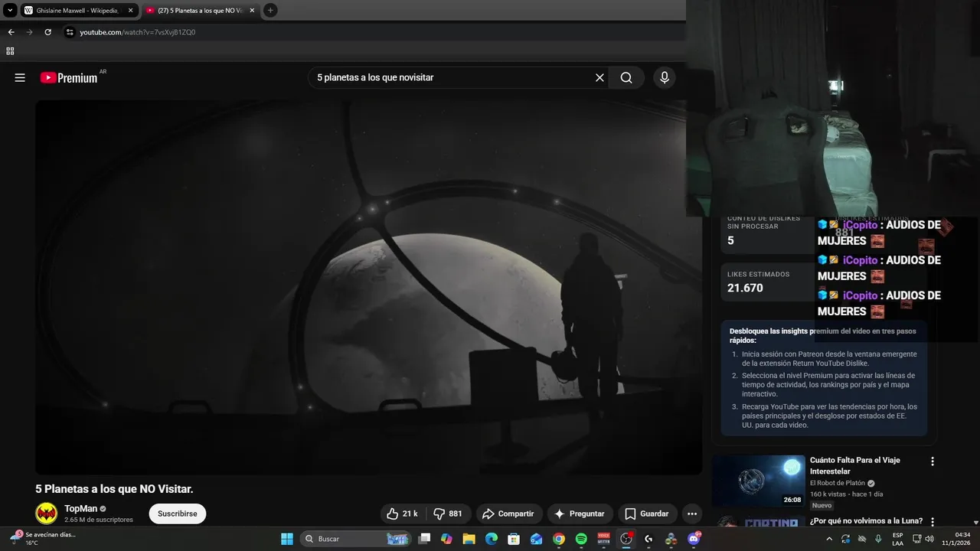Screen dimensions: 980x551
Task: Open Microsoft Store from taskbar
Action: click(514, 539)
